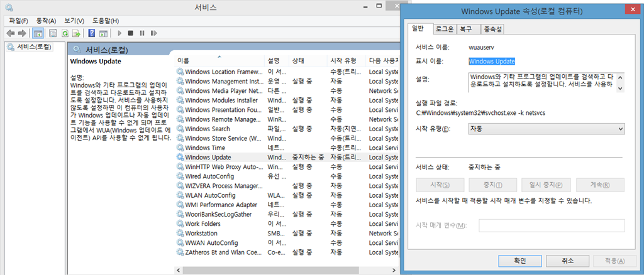The image size is (644, 275).
Task: Click the 계속(R) button
Action: [600, 185]
